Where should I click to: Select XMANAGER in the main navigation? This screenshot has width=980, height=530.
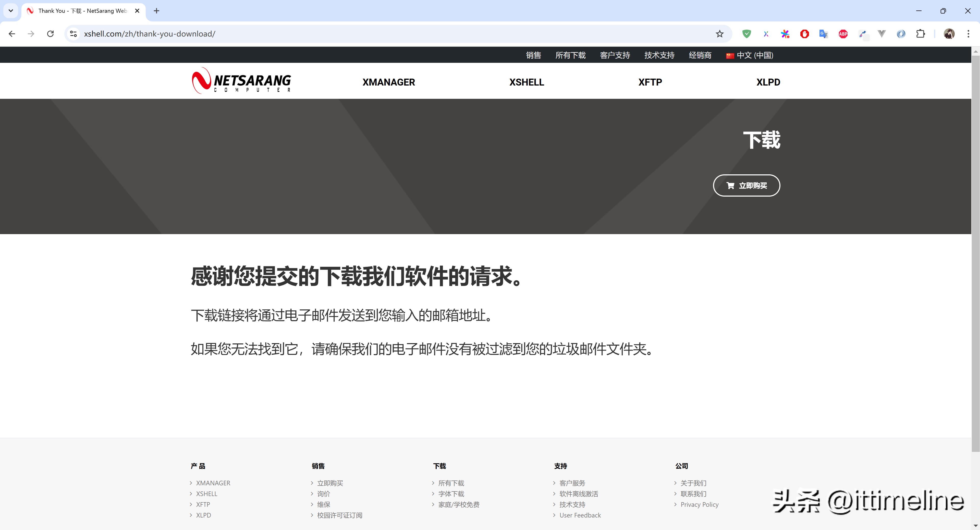[388, 82]
